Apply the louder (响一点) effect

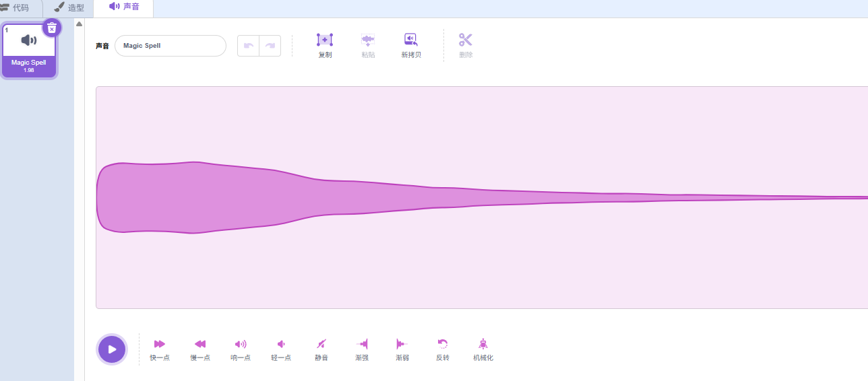click(241, 345)
